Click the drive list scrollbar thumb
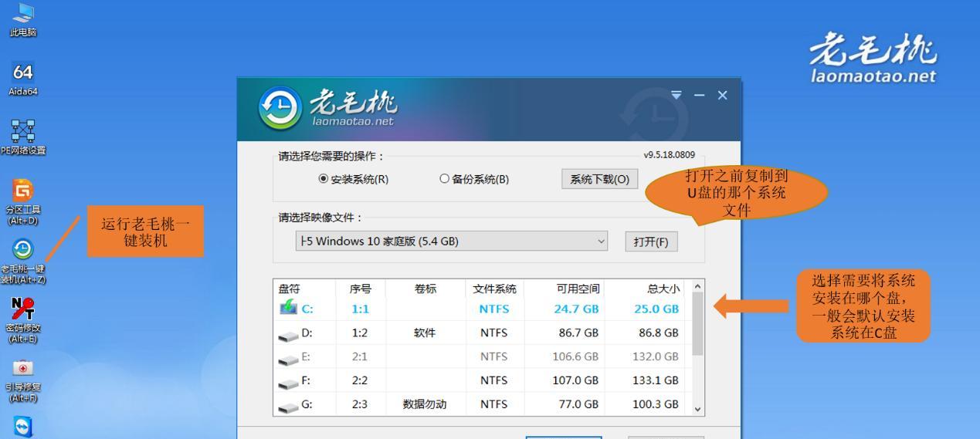Image resolution: width=980 pixels, height=439 pixels. (x=697, y=324)
